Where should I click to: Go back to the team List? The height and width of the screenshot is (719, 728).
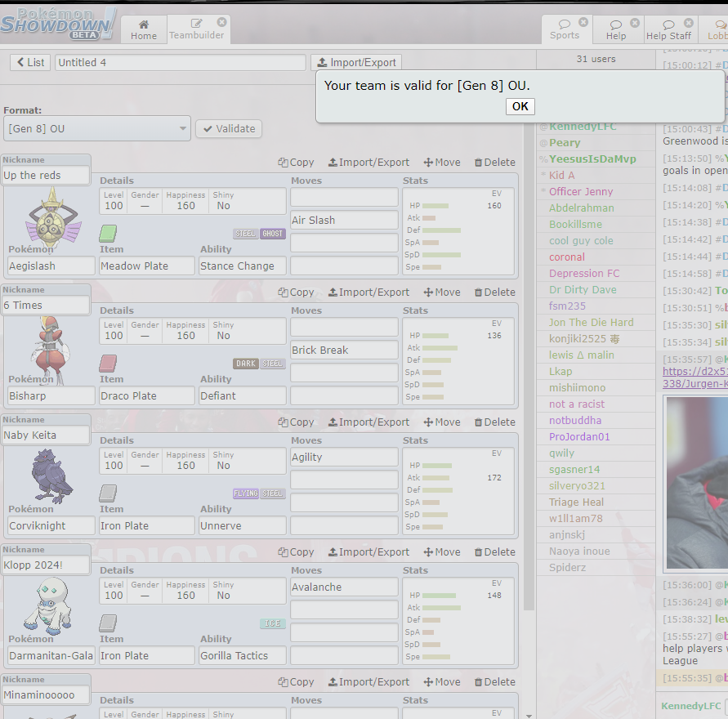31,62
